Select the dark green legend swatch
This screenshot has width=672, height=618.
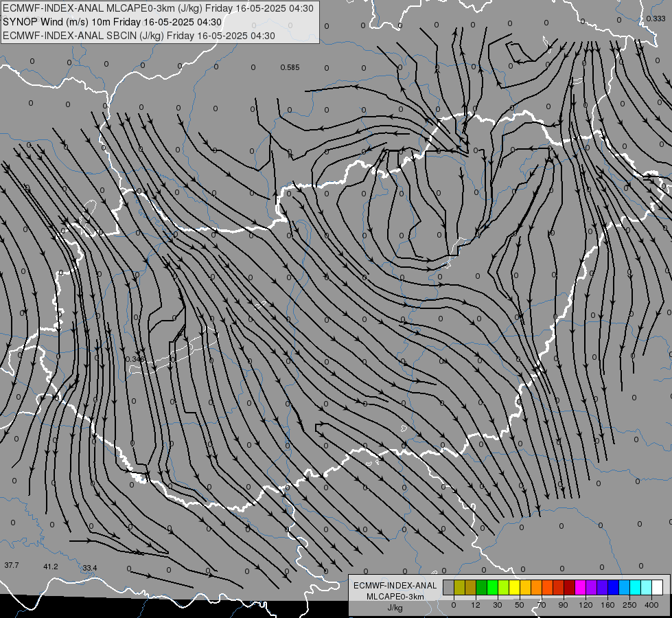point(481,587)
